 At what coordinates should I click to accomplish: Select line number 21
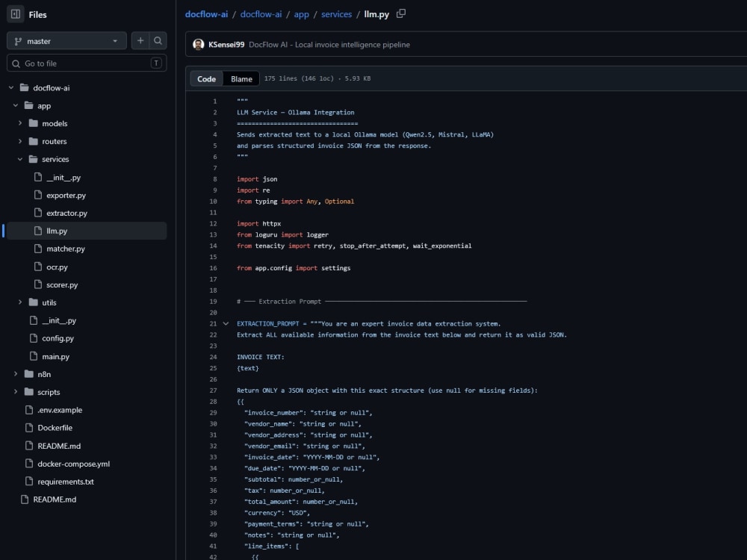click(213, 324)
